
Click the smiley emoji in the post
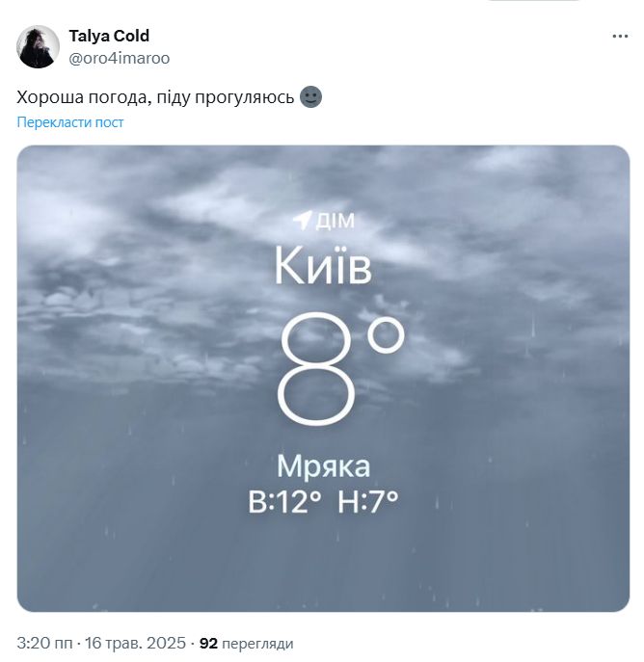point(310,97)
